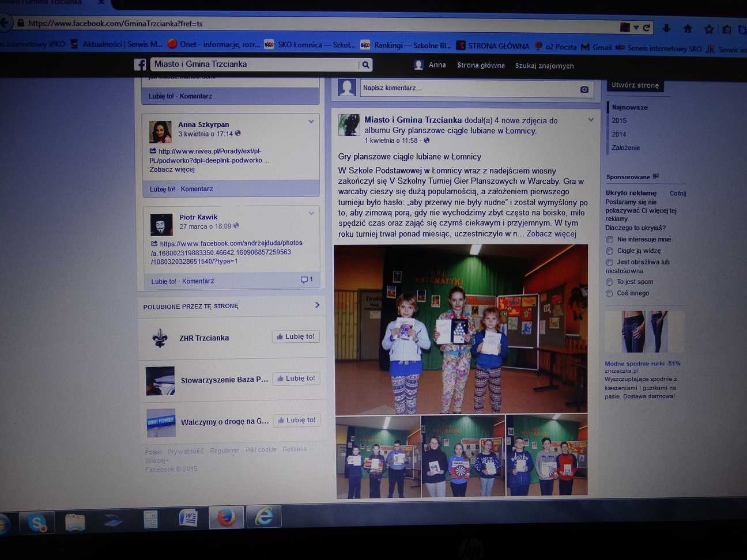Image resolution: width=747 pixels, height=560 pixels.
Task: Open the Calculator from the taskbar
Action: (150, 519)
